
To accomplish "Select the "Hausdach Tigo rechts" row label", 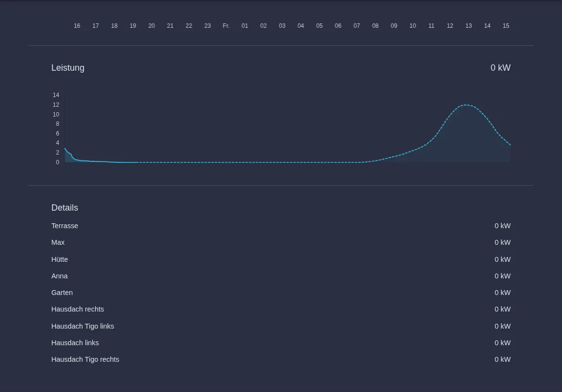I will [85, 359].
